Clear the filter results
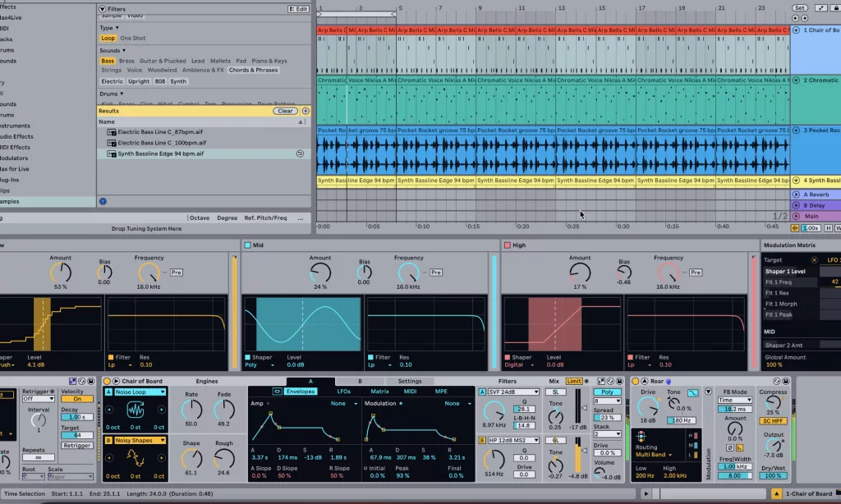 (x=285, y=111)
